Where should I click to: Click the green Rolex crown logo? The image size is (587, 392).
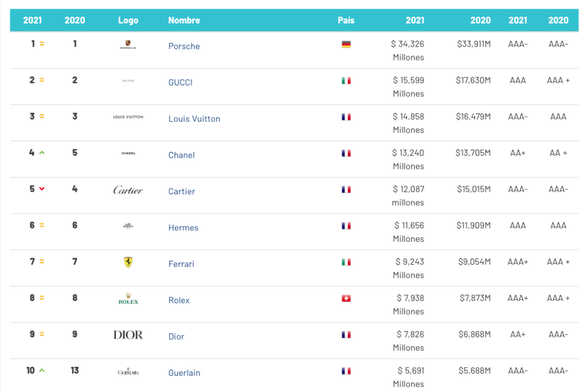pos(128,299)
